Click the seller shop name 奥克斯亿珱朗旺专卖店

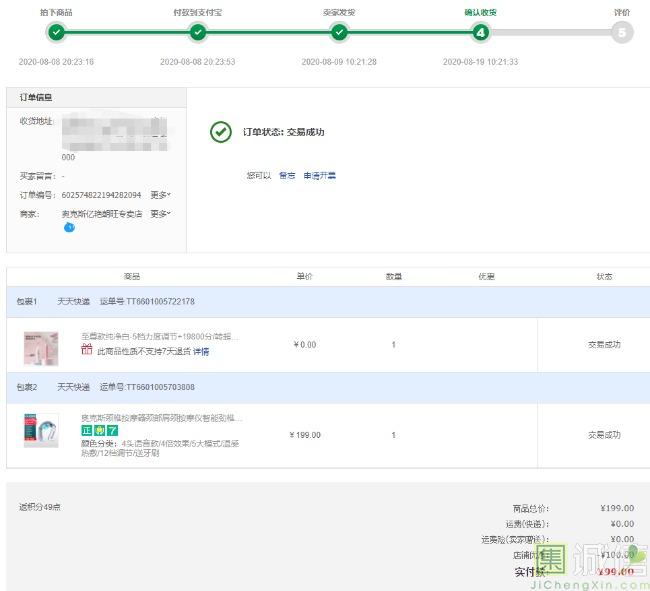pyautogui.click(x=101, y=214)
